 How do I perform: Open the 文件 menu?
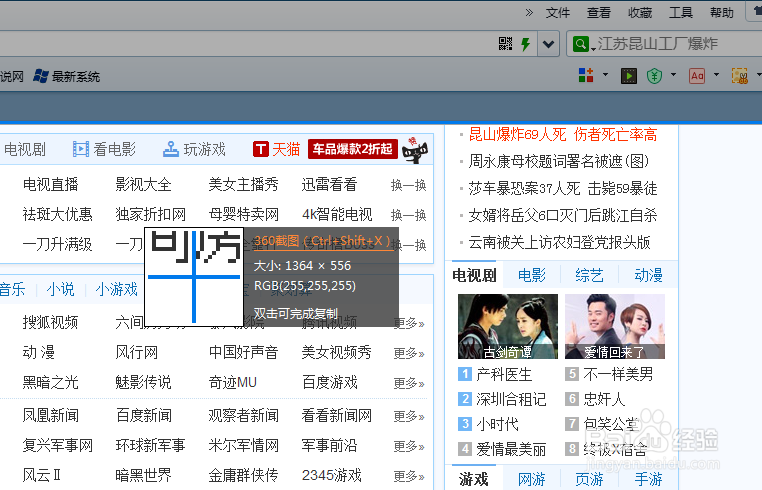557,13
